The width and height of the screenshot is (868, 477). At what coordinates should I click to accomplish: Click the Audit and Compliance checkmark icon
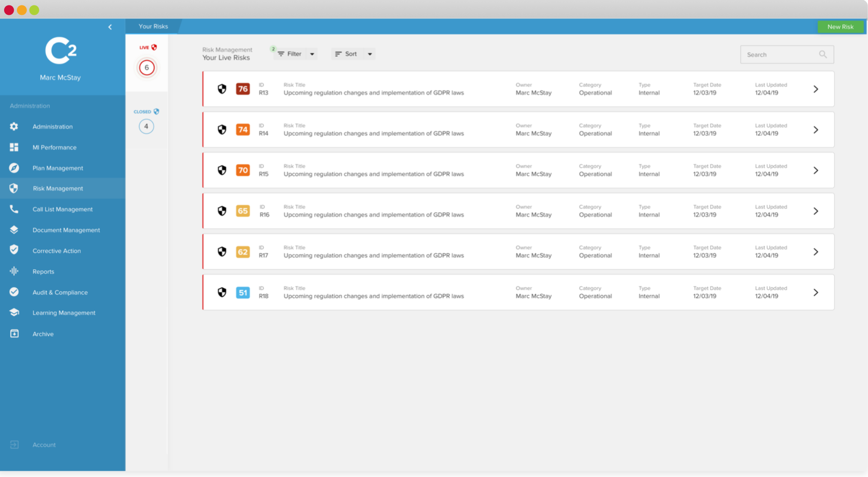click(x=15, y=292)
